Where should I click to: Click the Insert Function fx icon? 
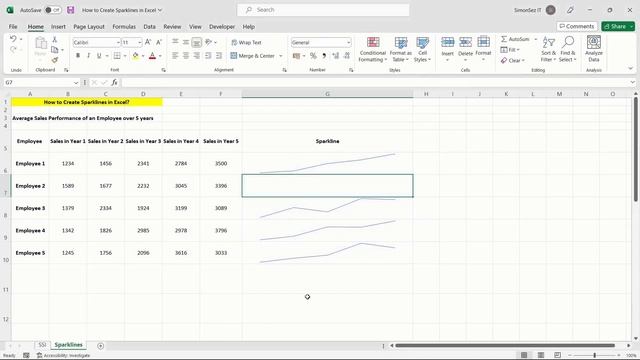pyautogui.click(x=114, y=82)
